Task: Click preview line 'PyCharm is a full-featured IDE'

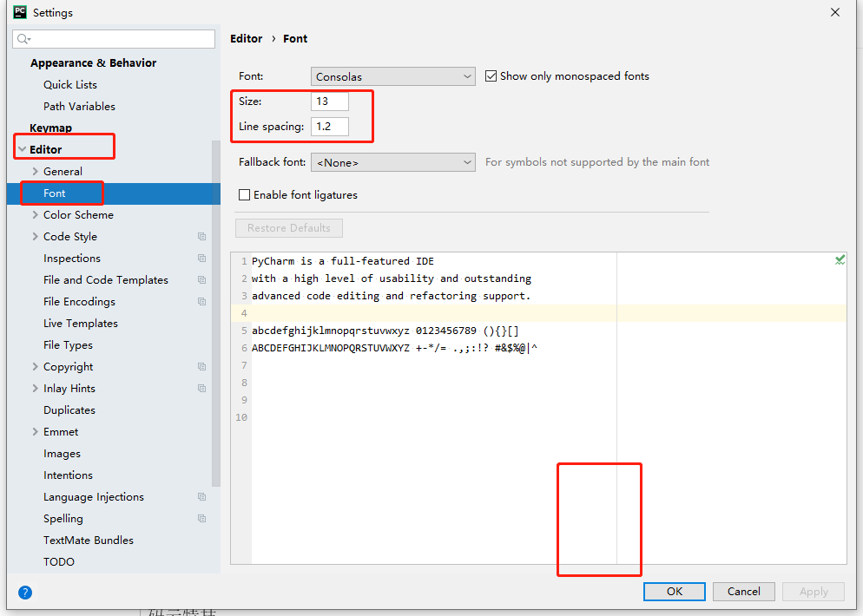Action: 342,261
